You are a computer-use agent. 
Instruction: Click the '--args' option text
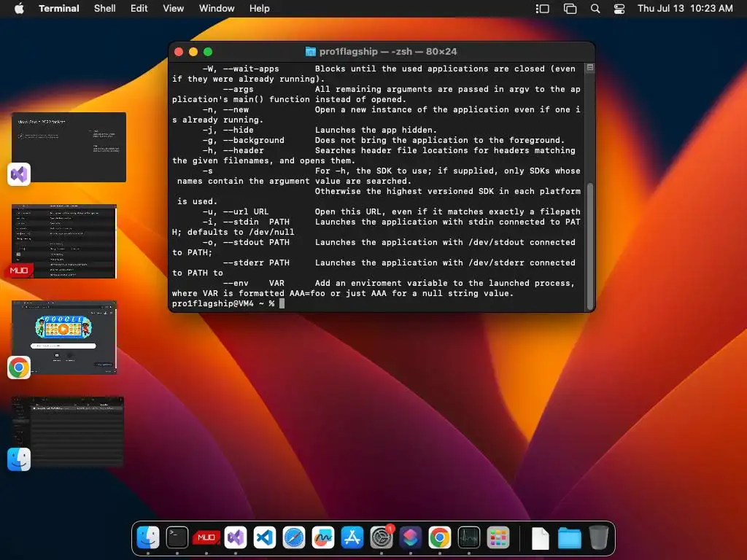click(239, 89)
